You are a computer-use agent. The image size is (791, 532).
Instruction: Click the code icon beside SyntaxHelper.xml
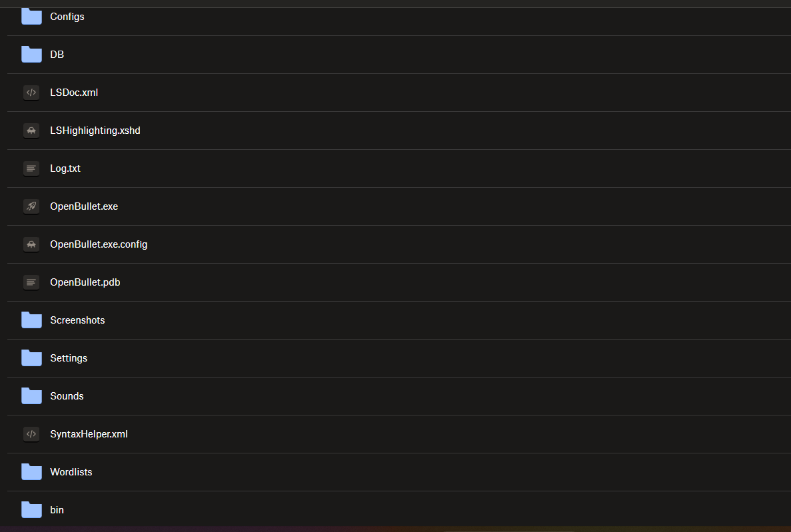(x=31, y=434)
